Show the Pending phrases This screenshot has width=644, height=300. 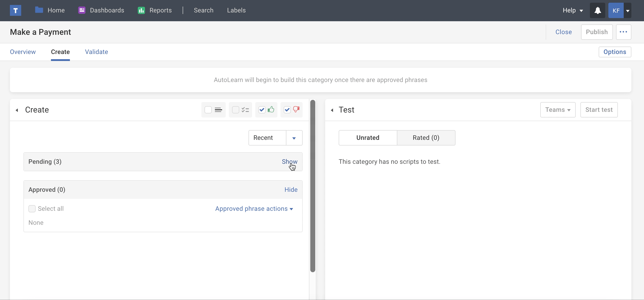[290, 162]
